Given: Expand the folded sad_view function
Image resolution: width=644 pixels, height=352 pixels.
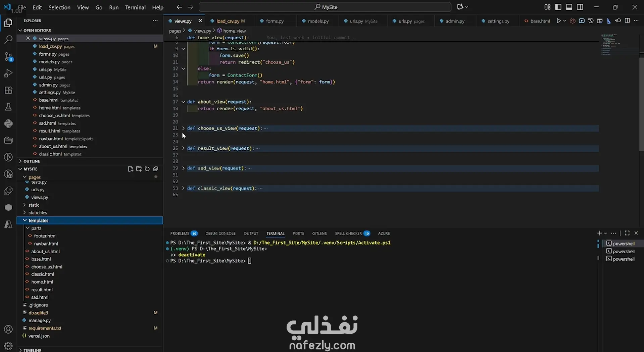Looking at the screenshot, I should pos(183,168).
